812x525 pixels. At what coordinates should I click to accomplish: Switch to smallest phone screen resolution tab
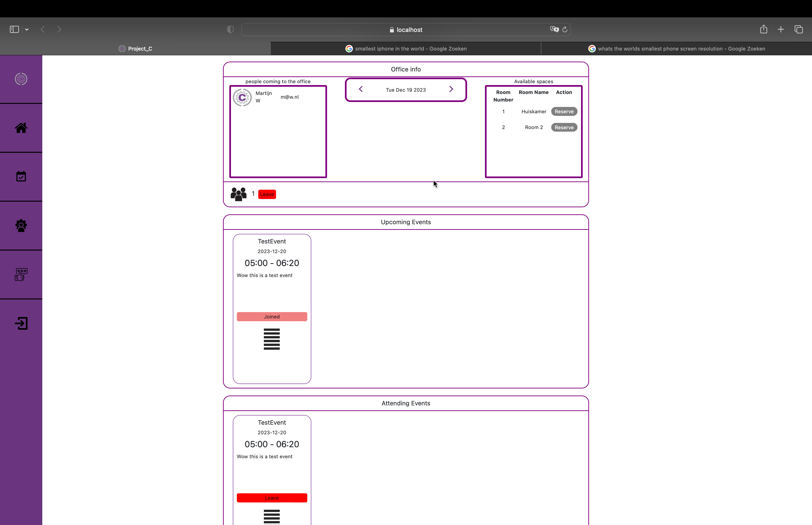click(677, 48)
